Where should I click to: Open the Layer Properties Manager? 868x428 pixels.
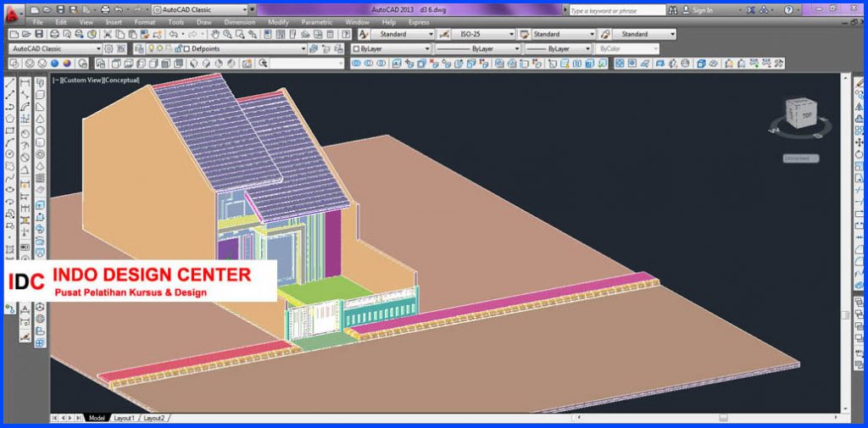[x=139, y=48]
